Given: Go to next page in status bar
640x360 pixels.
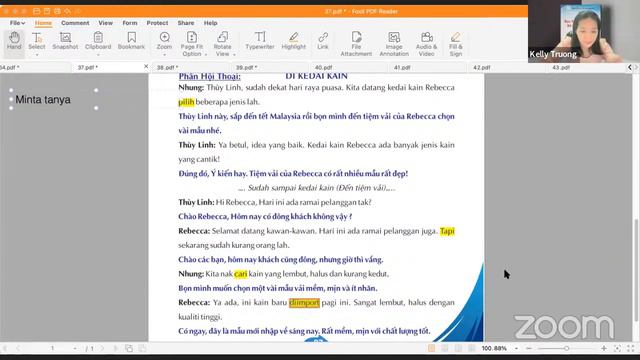Looking at the screenshot, I should [102, 348].
